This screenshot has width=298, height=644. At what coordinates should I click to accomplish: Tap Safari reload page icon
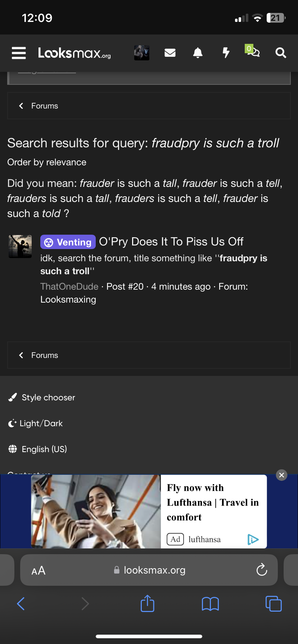point(262,570)
